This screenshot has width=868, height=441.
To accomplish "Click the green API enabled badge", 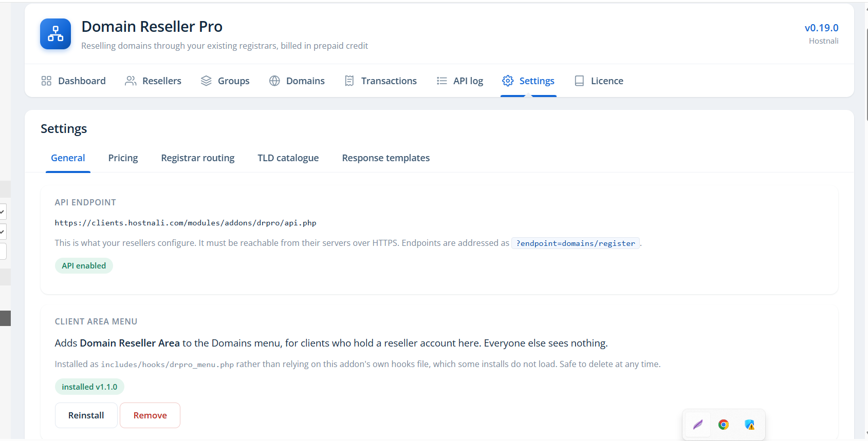I will (84, 266).
